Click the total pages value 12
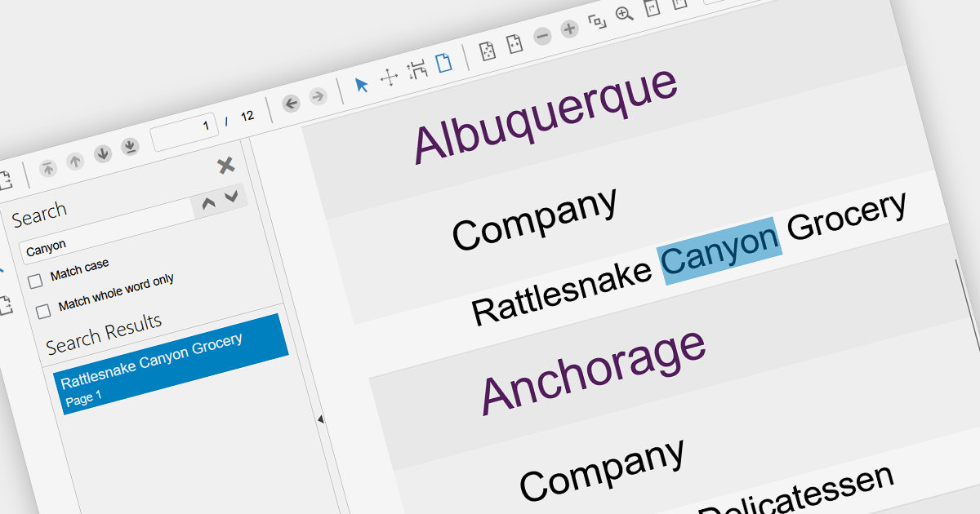The image size is (980, 514). [247, 116]
